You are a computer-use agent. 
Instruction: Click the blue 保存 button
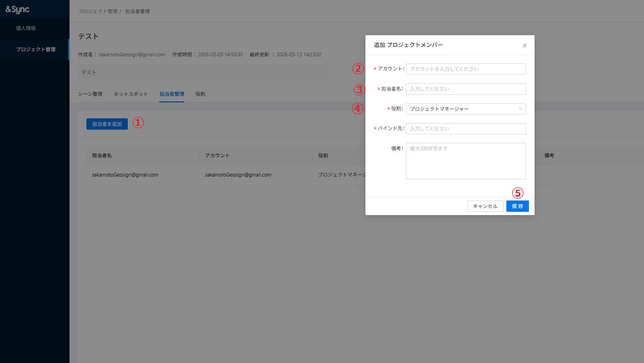517,206
